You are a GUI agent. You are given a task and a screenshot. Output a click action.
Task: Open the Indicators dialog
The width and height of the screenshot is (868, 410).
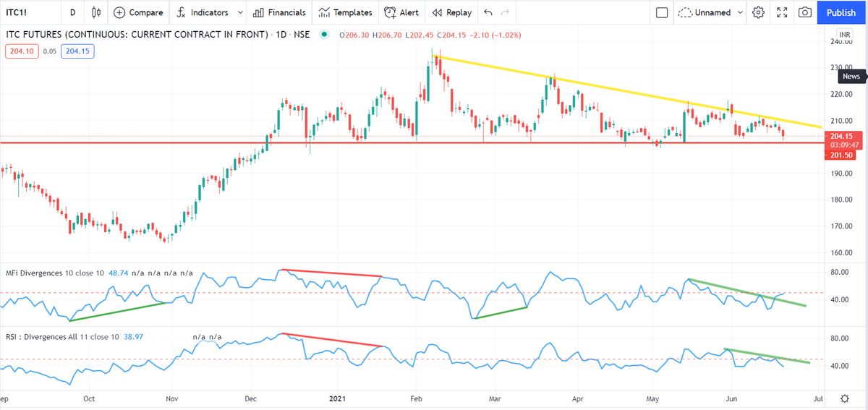click(x=203, y=12)
